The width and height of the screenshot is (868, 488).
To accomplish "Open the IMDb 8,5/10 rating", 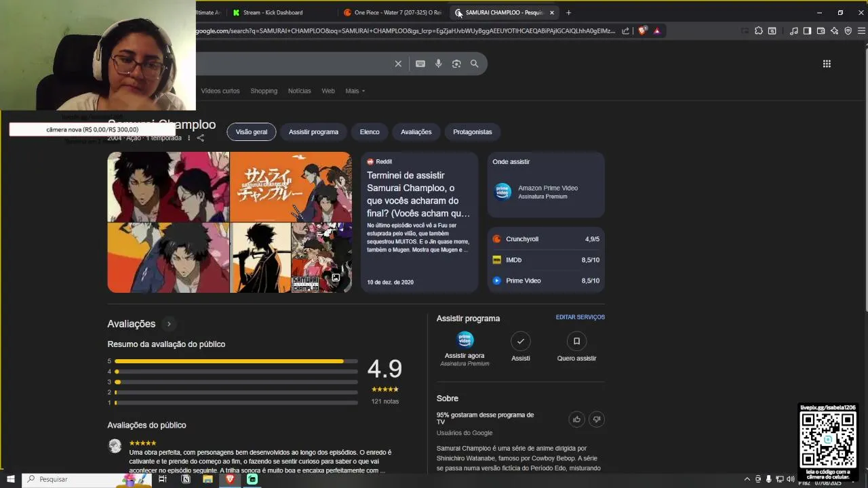I will pyautogui.click(x=546, y=260).
